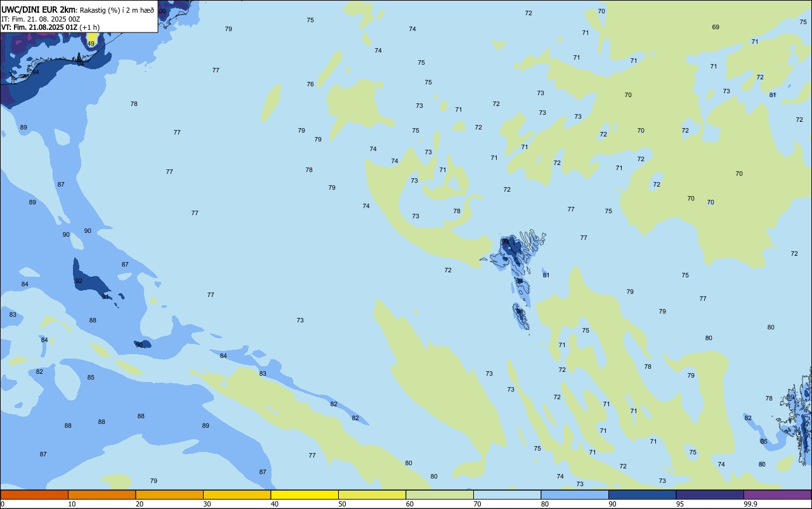812x509 pixels.
Task: Select the medium blue 80–90 legend swatch
Action: coord(575,494)
